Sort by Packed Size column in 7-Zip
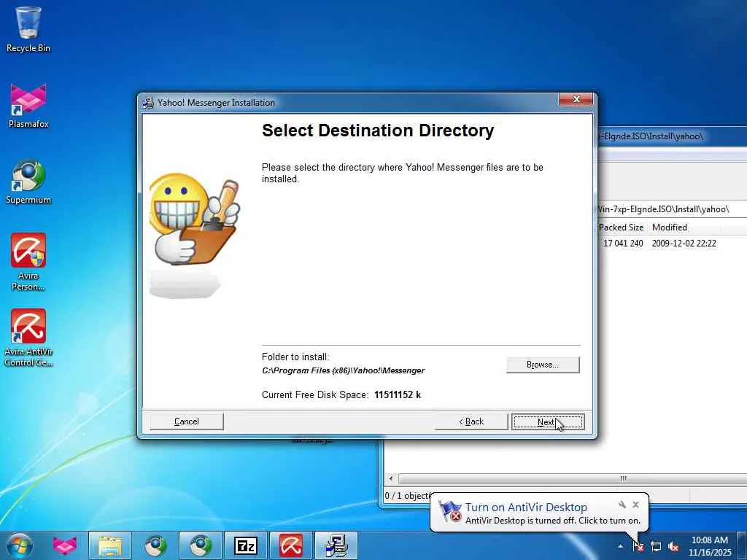This screenshot has height=560, width=747. pyautogui.click(x=621, y=227)
